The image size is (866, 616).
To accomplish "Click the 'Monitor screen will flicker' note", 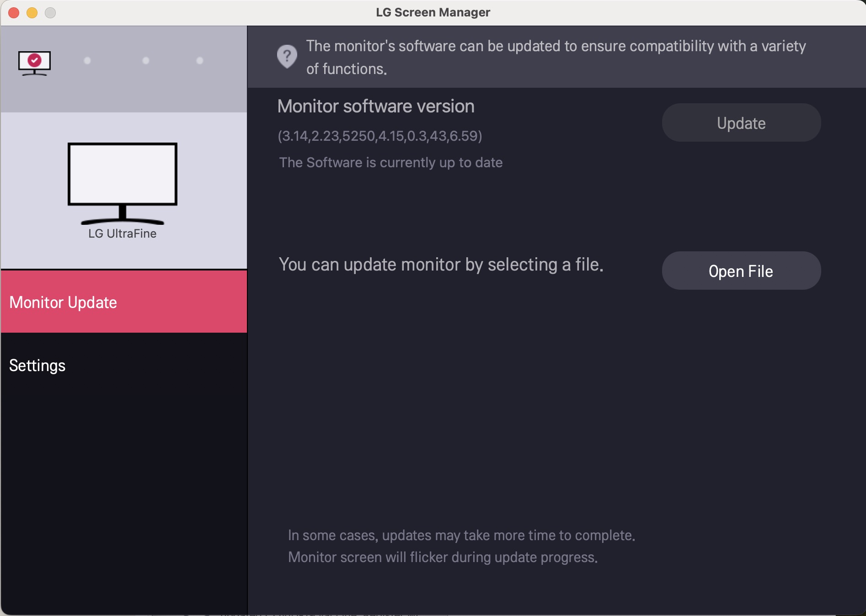I will coord(443,558).
